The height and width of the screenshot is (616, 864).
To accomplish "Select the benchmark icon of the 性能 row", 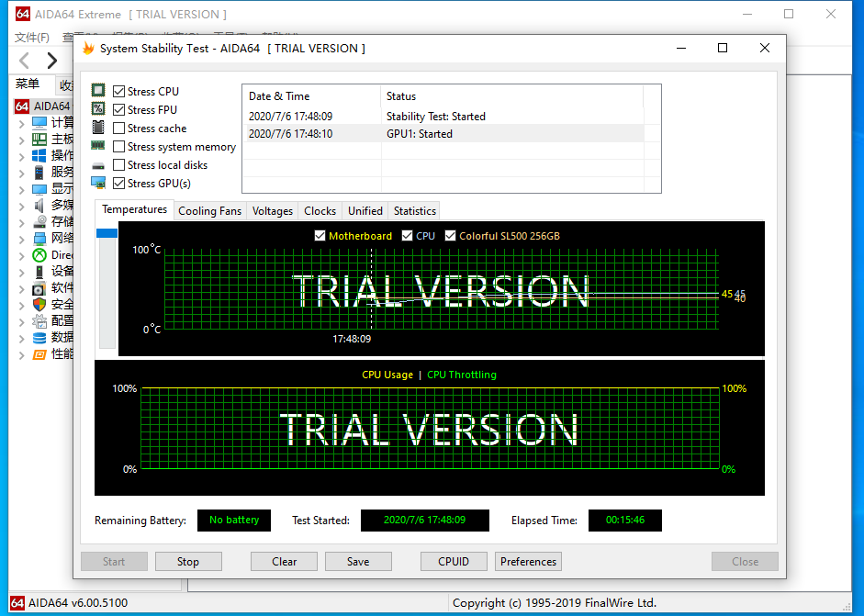I will (39, 353).
